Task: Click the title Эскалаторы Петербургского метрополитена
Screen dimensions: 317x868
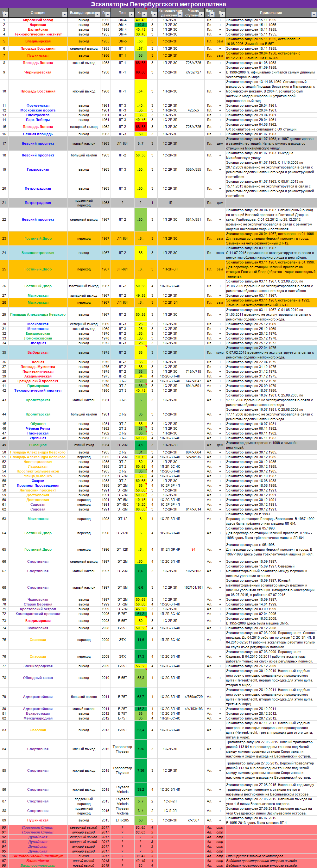Action: click(158, 4)
